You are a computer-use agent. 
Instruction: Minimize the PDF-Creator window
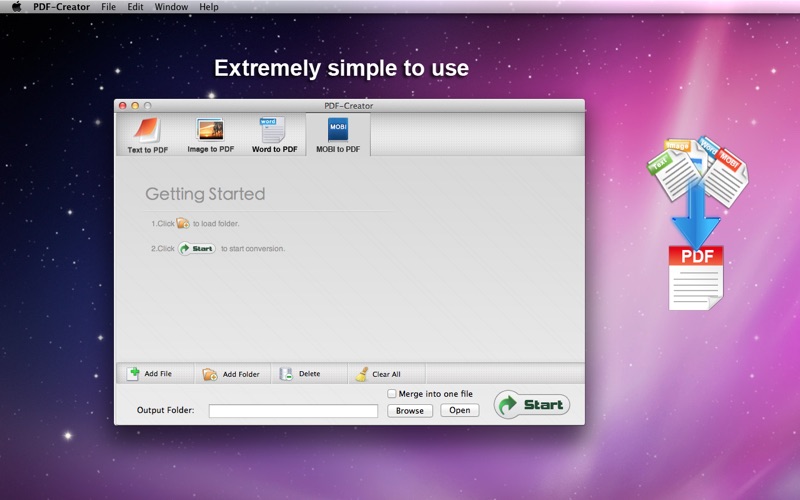click(x=135, y=106)
